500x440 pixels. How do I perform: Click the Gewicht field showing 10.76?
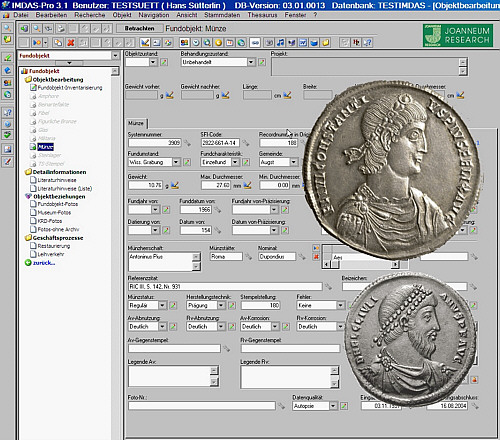(145, 185)
